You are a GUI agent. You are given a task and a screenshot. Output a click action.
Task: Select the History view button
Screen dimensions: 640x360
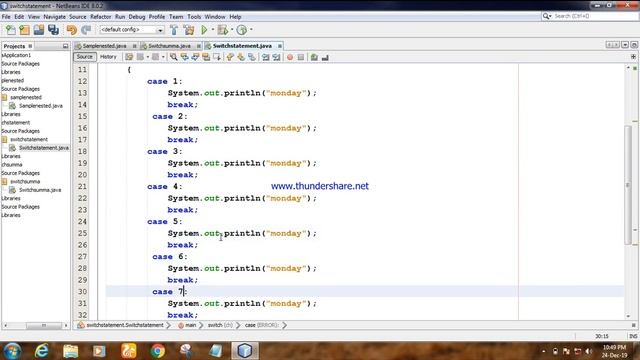tap(108, 57)
